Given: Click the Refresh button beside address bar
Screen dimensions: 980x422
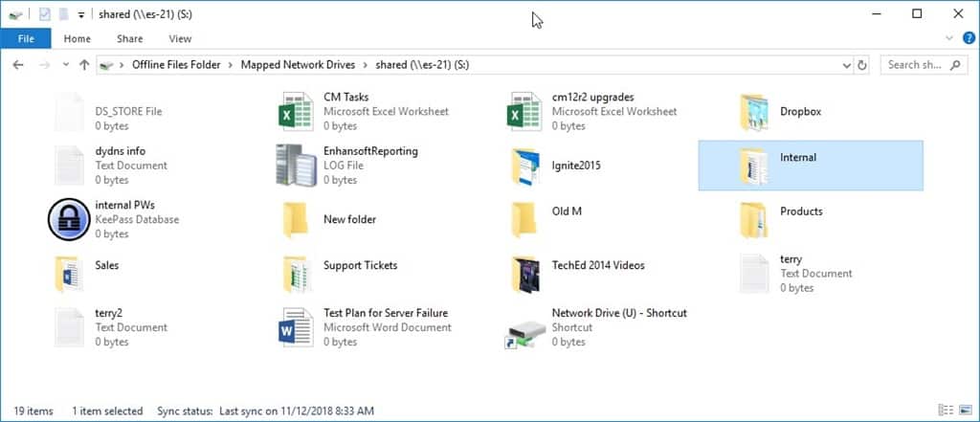Looking at the screenshot, I should [x=862, y=65].
